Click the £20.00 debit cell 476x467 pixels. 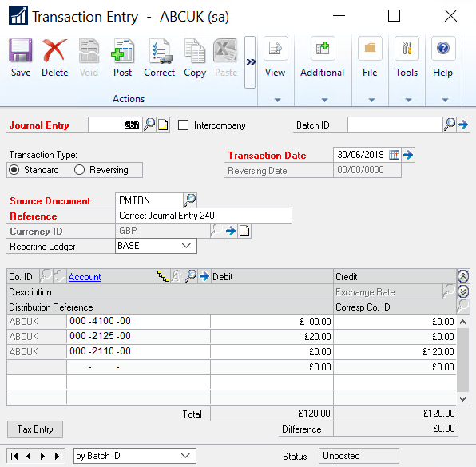(x=272, y=337)
